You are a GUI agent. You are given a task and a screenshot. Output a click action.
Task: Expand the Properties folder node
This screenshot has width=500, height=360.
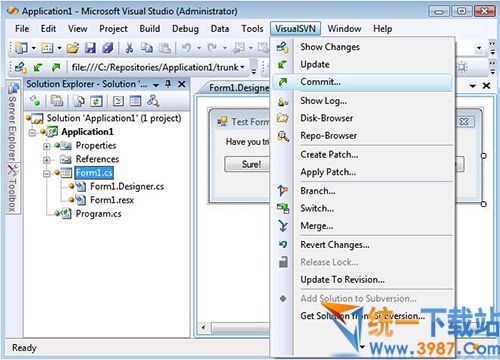[47, 146]
